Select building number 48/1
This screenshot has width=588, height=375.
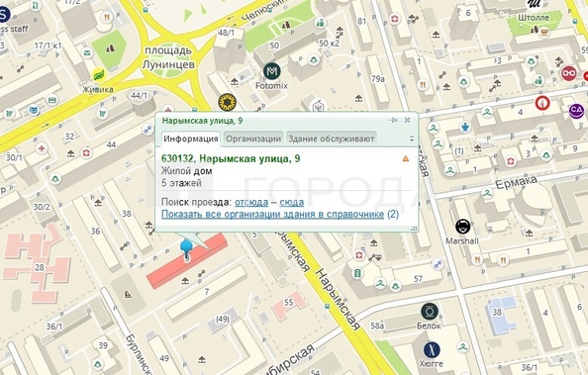(226, 33)
